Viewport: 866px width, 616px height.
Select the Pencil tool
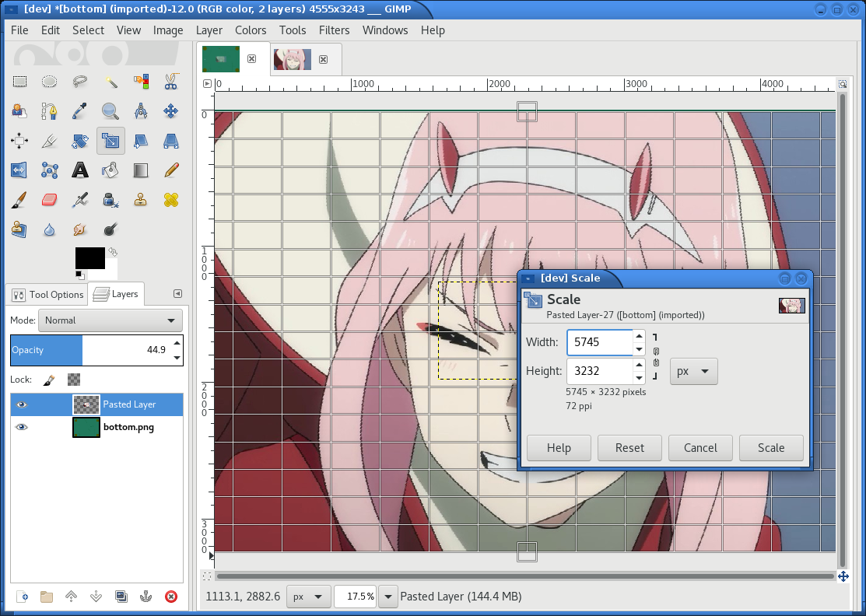click(x=170, y=170)
